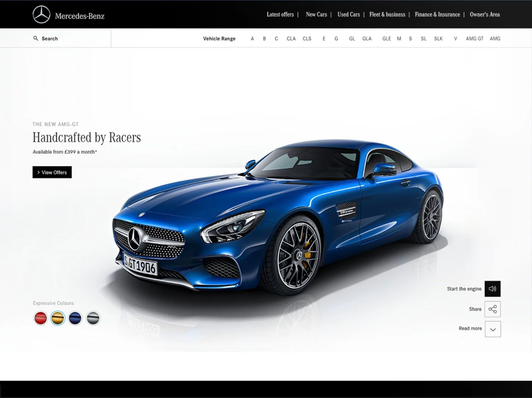Click the Vehicle Range label
The image size is (532, 398).
pyautogui.click(x=219, y=39)
